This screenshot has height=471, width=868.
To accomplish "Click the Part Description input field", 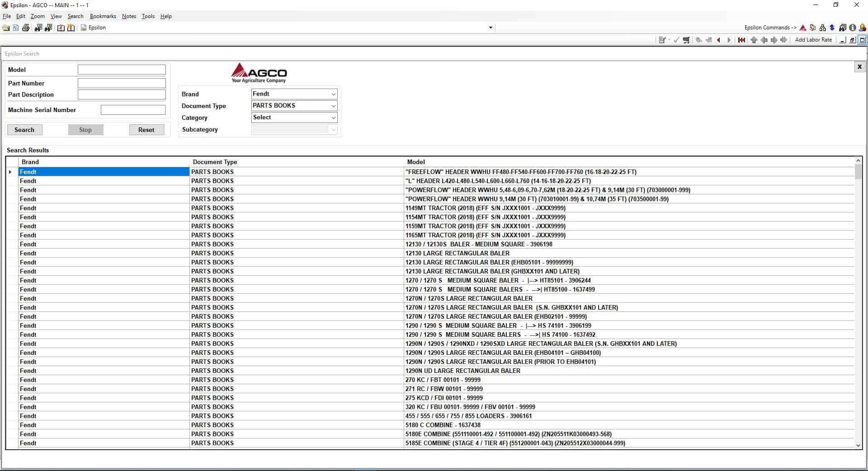I will (x=122, y=94).
